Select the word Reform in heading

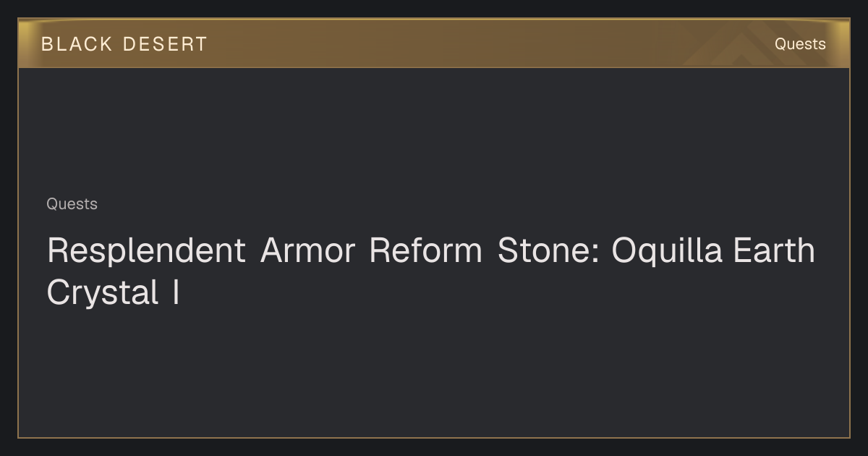click(x=425, y=251)
